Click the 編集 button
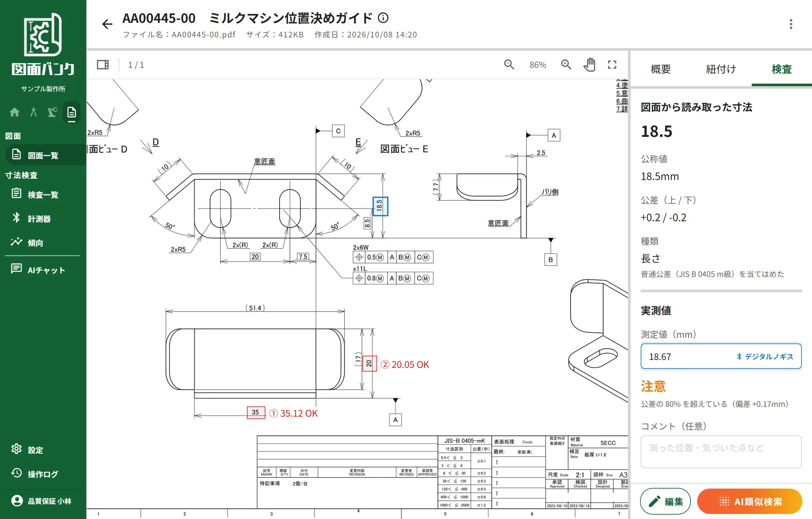 (x=665, y=502)
